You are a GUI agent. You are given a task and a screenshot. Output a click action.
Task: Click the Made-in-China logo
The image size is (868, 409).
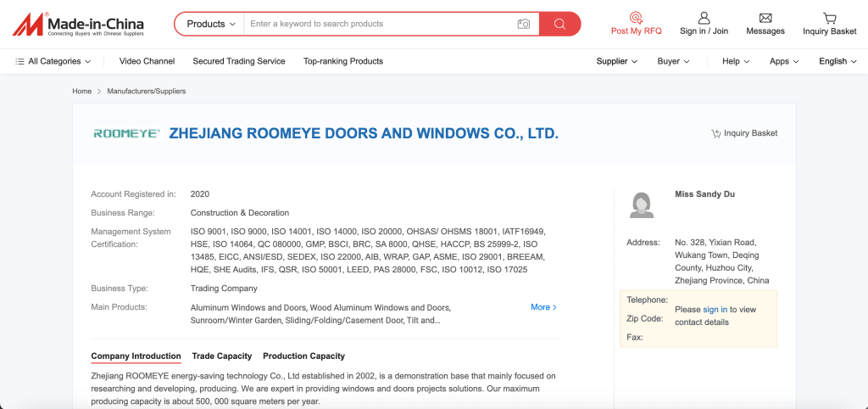[78, 25]
